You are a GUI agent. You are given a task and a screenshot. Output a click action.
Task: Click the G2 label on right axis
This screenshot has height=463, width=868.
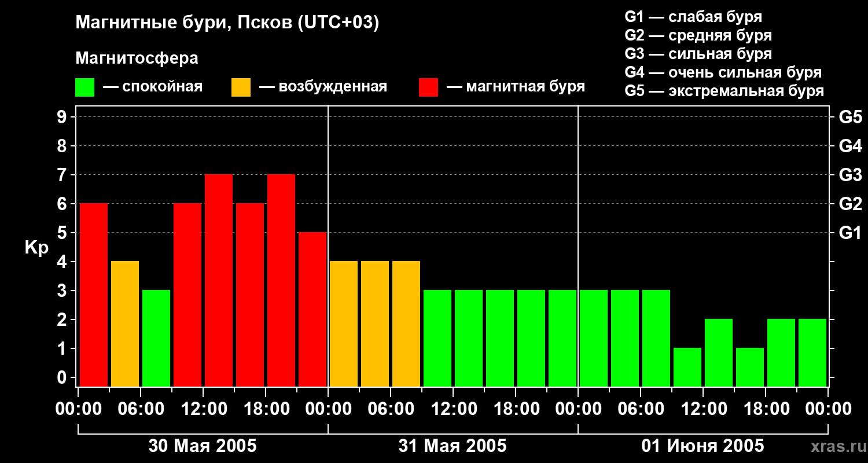[x=851, y=204]
